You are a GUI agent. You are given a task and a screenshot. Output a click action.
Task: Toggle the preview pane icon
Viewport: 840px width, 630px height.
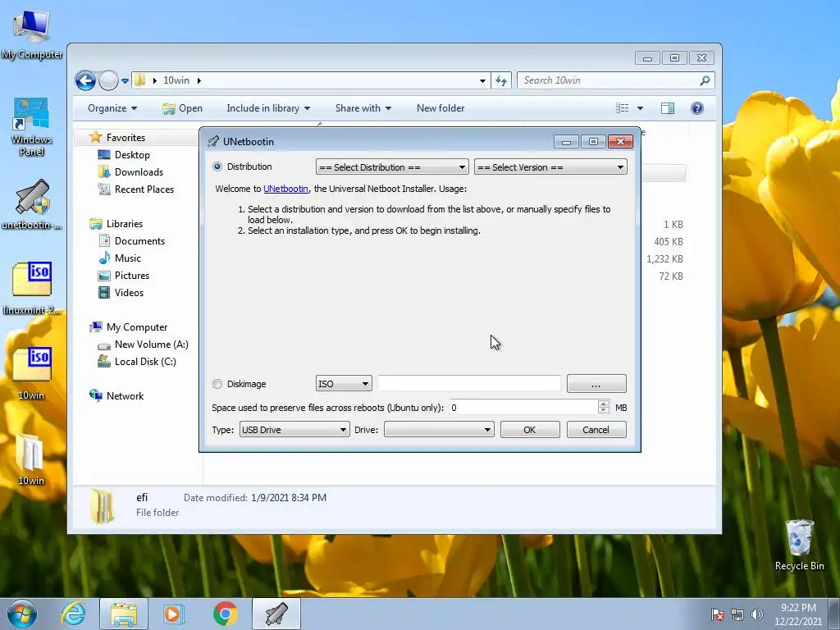668,108
